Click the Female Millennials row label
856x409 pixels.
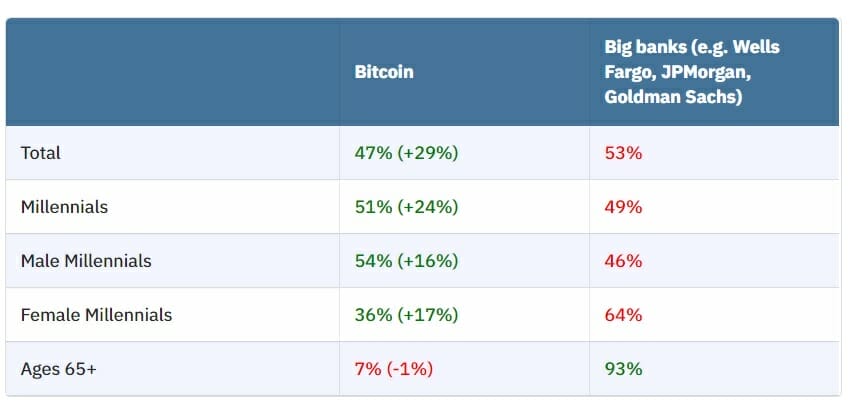click(96, 315)
